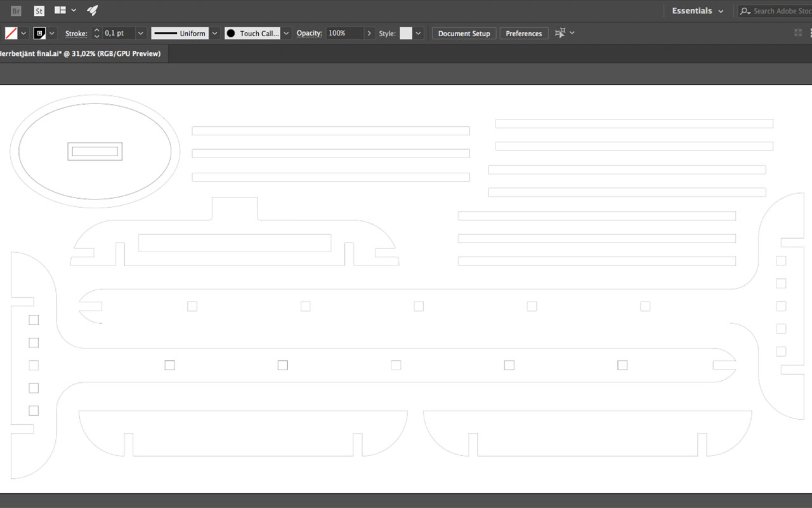Click the Select Similar Objects icon

(x=560, y=33)
